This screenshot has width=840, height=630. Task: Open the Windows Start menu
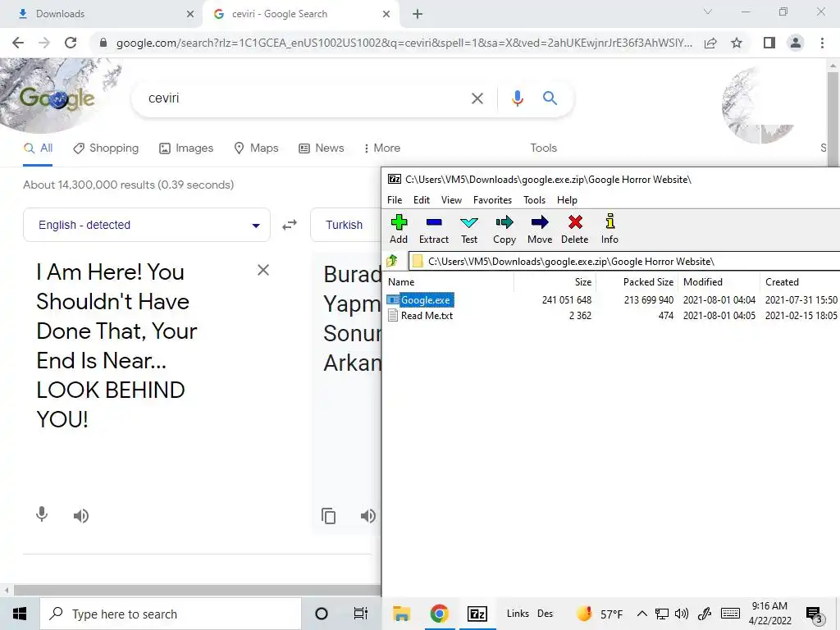(20, 614)
